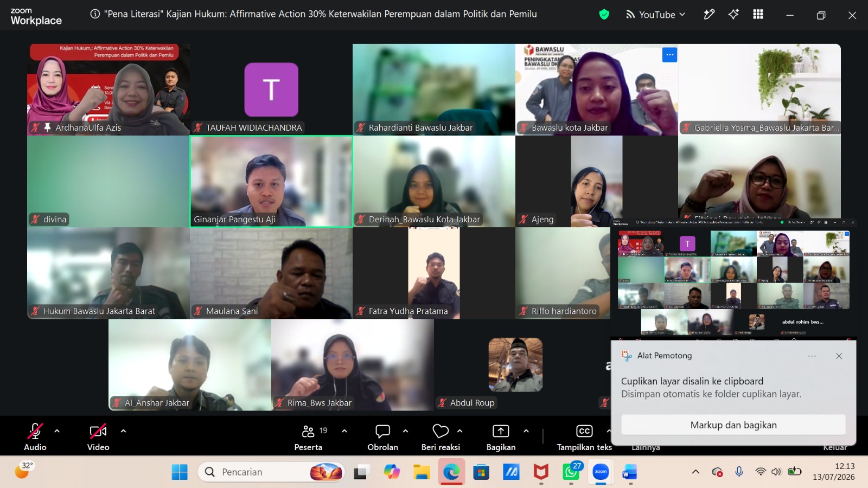
Task: Open YouTube live stream dropdown
Action: (x=655, y=15)
